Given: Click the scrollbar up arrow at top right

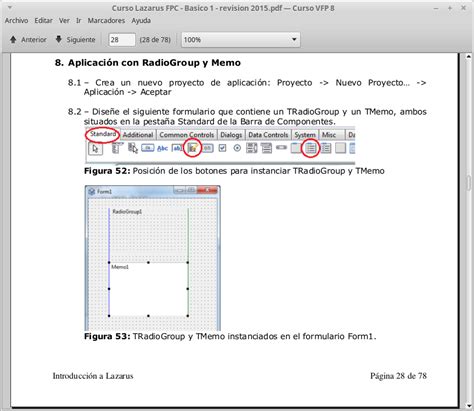Looking at the screenshot, I should coord(468,57).
